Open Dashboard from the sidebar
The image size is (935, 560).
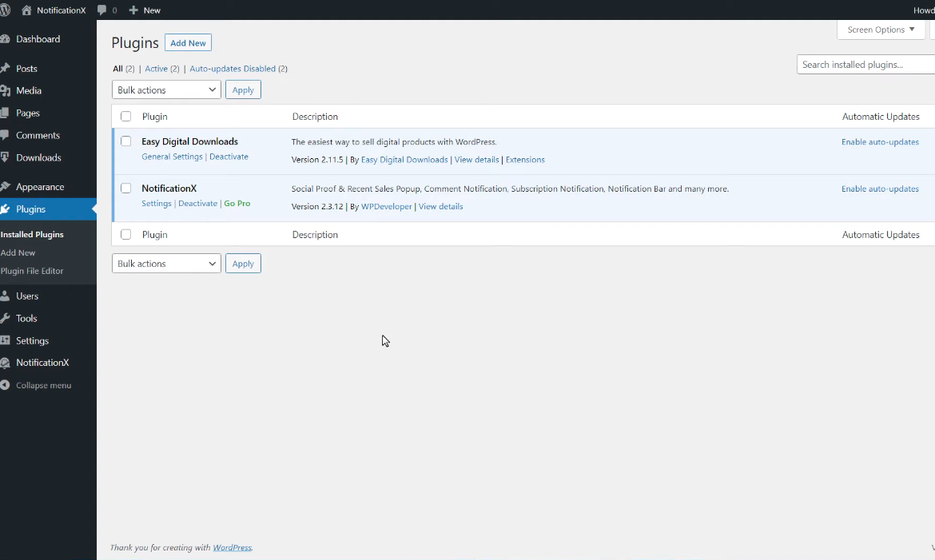pos(38,39)
